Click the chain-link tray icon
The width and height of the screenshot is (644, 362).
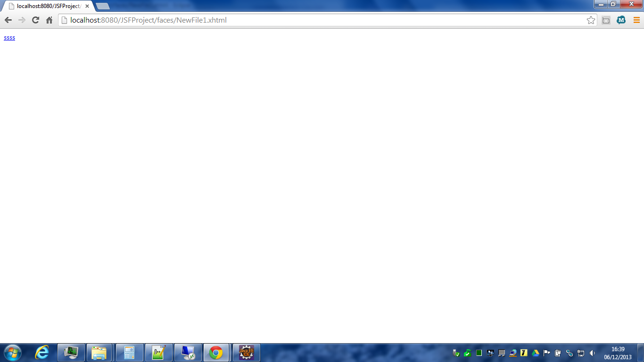570,353
